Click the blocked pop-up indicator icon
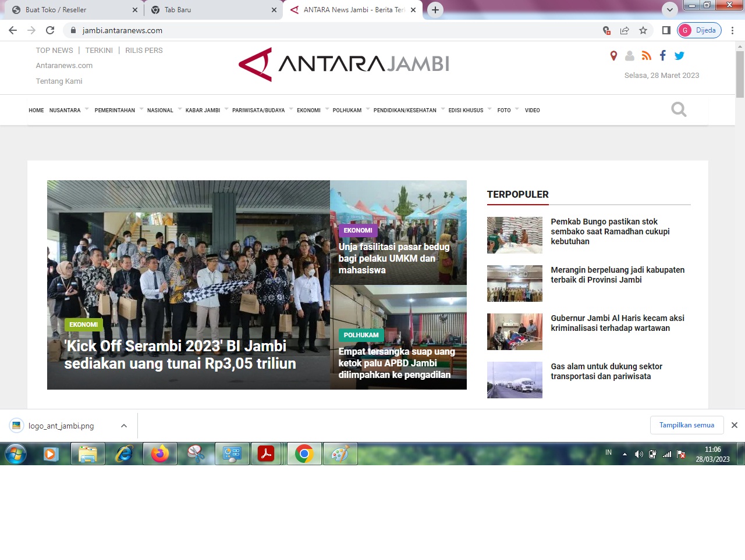 [x=606, y=30]
